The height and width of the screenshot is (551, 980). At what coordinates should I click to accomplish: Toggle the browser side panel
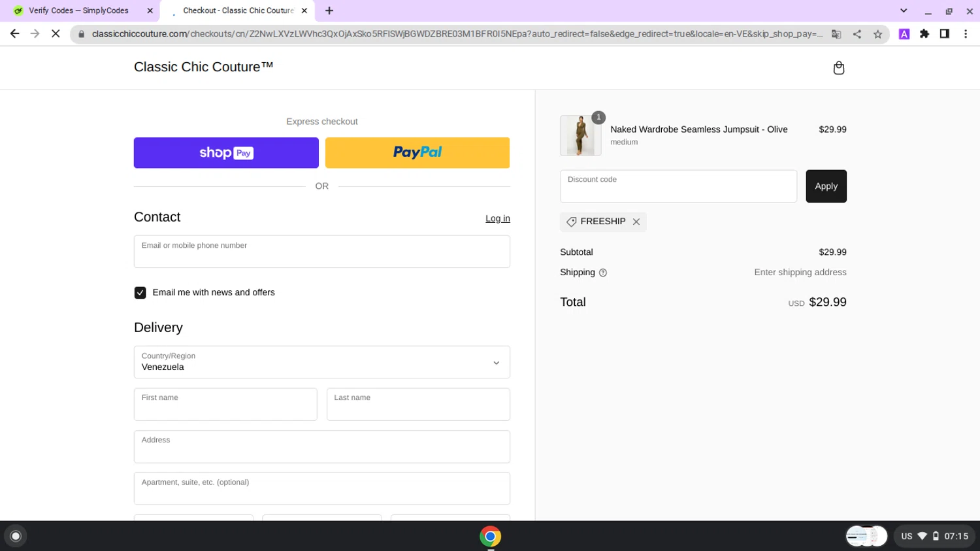[945, 34]
